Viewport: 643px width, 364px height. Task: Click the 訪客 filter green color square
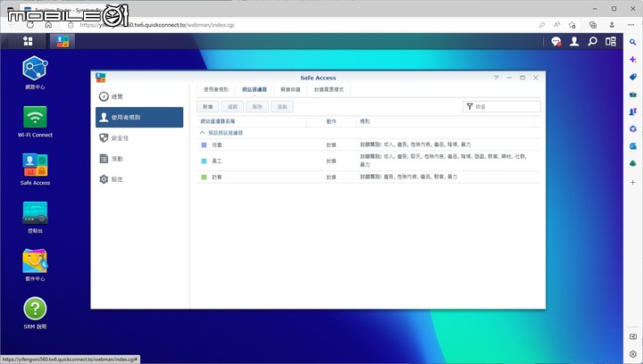204,177
